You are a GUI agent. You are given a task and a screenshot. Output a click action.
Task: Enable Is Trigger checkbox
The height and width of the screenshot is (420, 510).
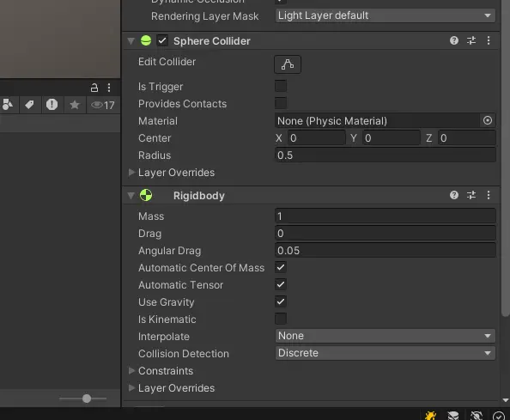(281, 86)
